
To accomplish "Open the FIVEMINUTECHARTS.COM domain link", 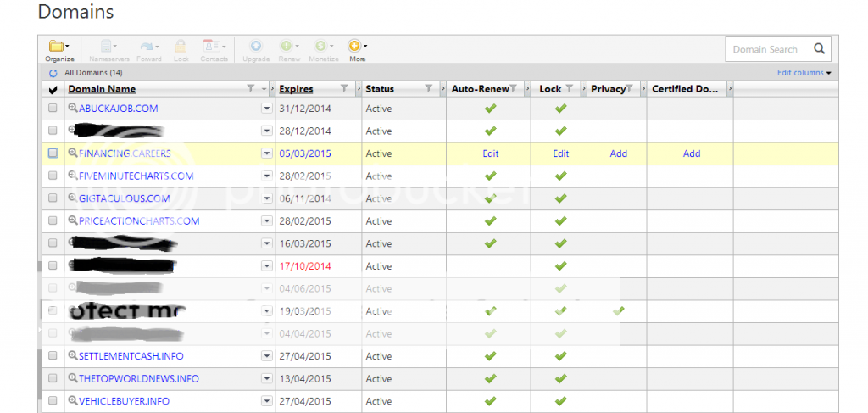I will (136, 176).
